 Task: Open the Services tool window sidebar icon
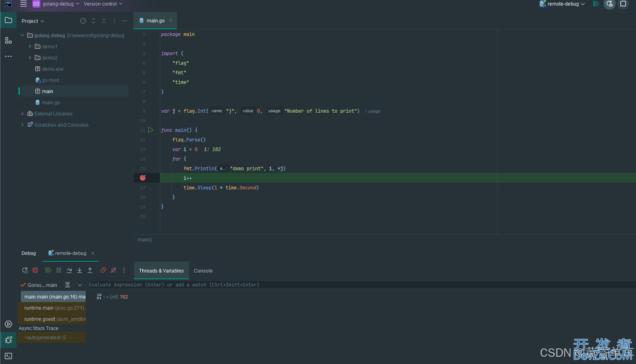click(8, 324)
